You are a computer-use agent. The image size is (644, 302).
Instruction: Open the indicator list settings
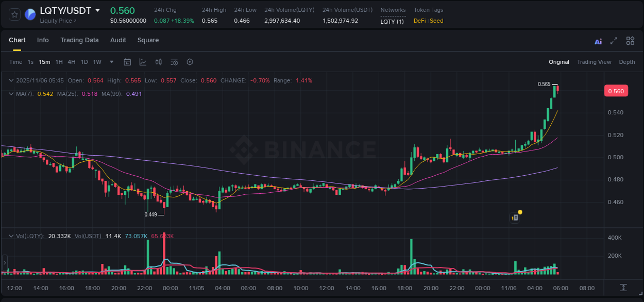point(174,61)
